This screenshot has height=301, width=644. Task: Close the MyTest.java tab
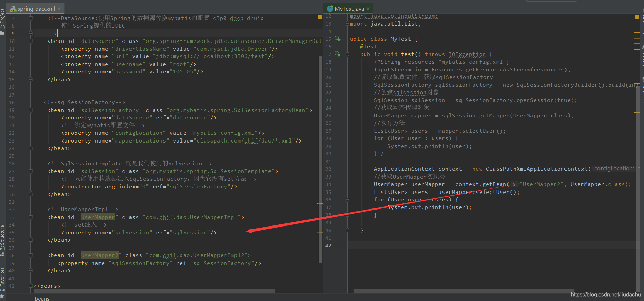click(x=368, y=9)
